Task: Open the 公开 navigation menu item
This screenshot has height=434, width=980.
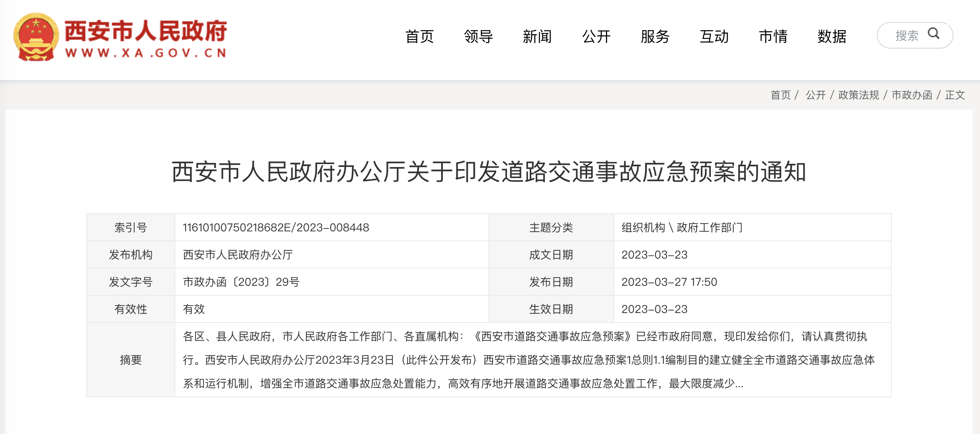Action: (596, 36)
